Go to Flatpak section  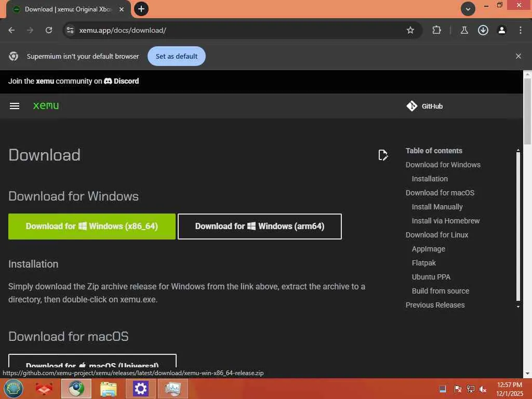tap(423, 263)
